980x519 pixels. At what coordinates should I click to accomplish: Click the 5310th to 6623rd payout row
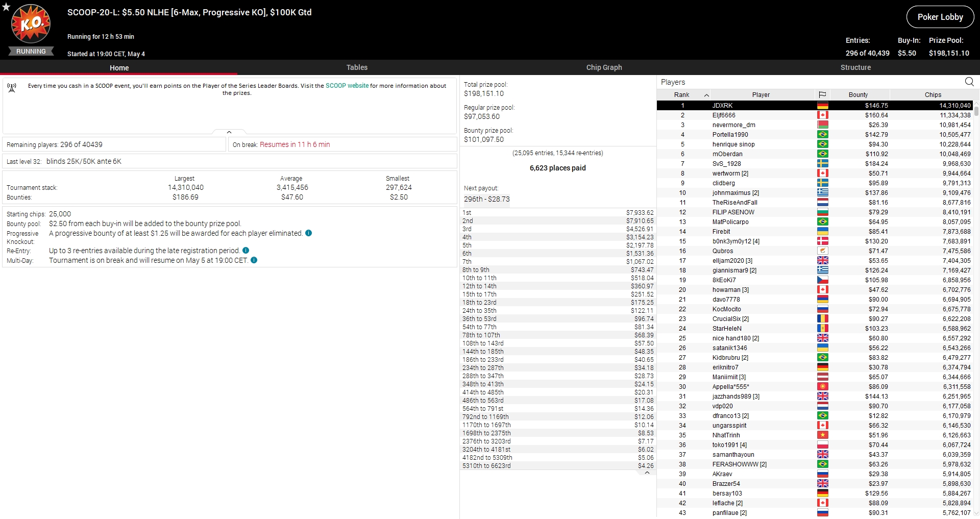pyautogui.click(x=558, y=466)
